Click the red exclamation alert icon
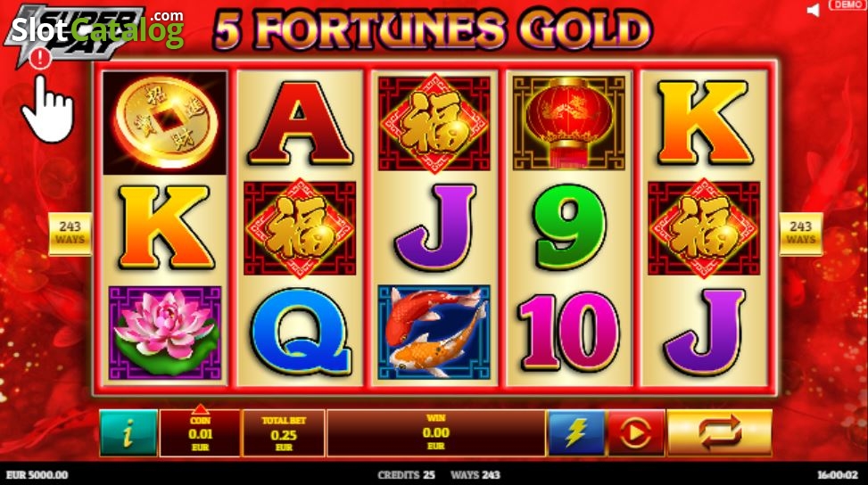 point(40,57)
